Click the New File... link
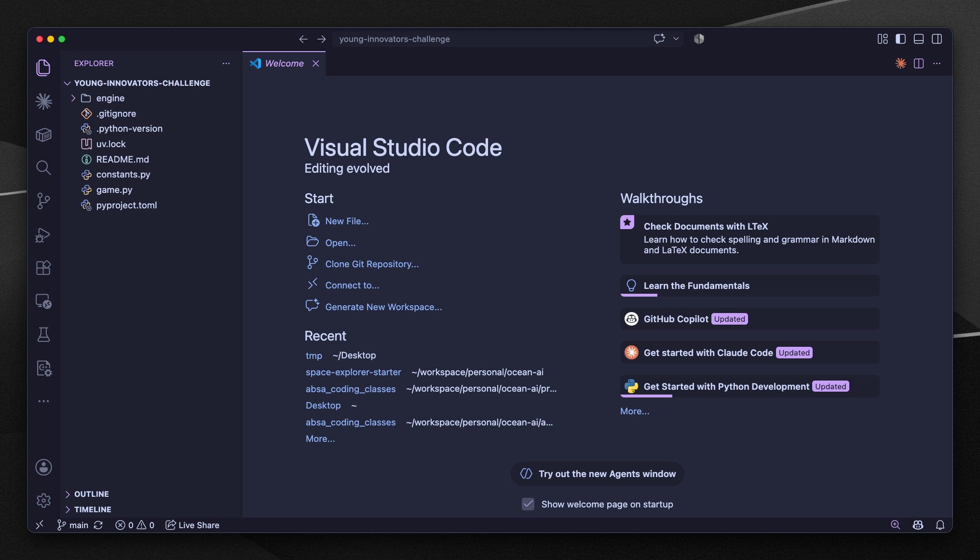Screen dimensions: 980x560 tap(347, 221)
